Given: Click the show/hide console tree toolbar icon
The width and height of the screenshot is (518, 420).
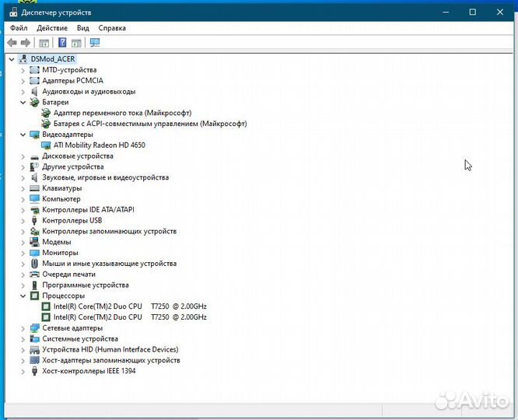Looking at the screenshot, I should [x=44, y=43].
